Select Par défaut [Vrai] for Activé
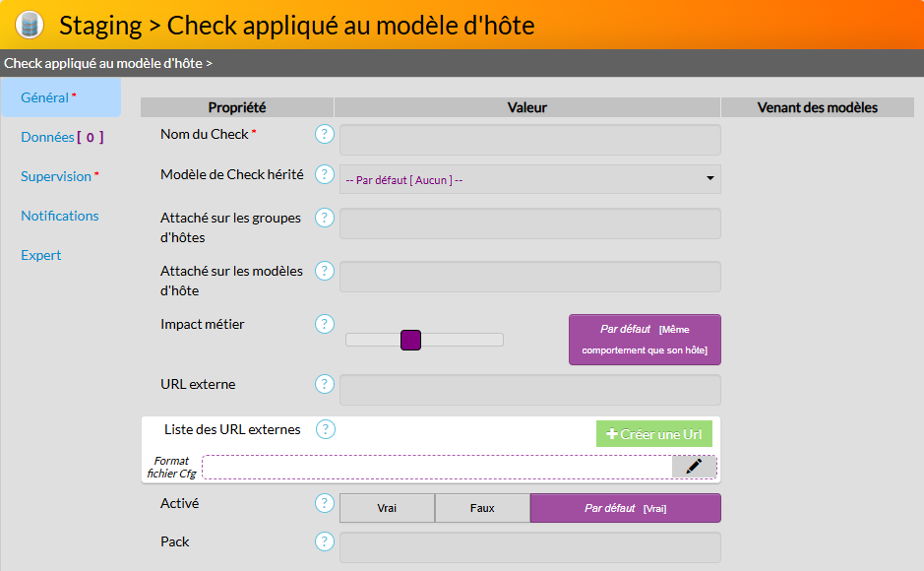Screen dimensions: 924x571 click(625, 508)
